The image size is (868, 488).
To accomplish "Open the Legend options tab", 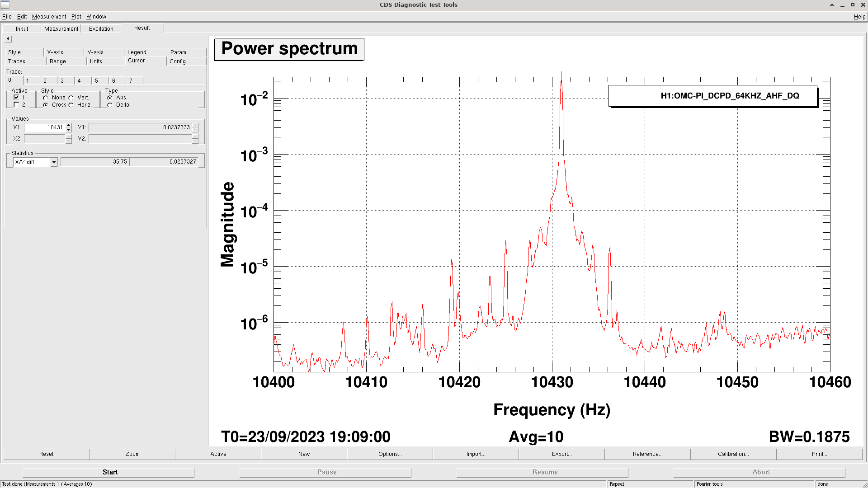I will (x=145, y=52).
